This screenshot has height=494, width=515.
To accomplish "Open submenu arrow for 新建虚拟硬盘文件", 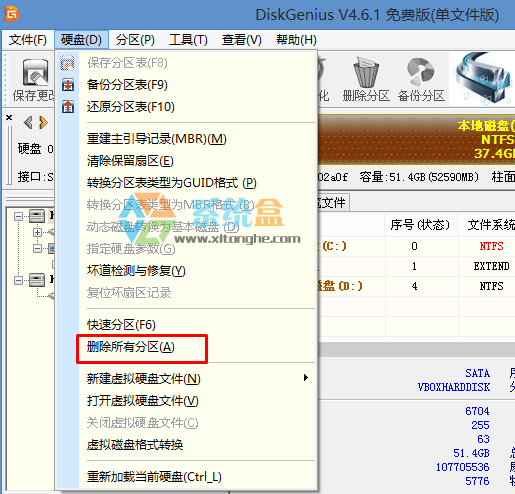I will click(x=306, y=378).
